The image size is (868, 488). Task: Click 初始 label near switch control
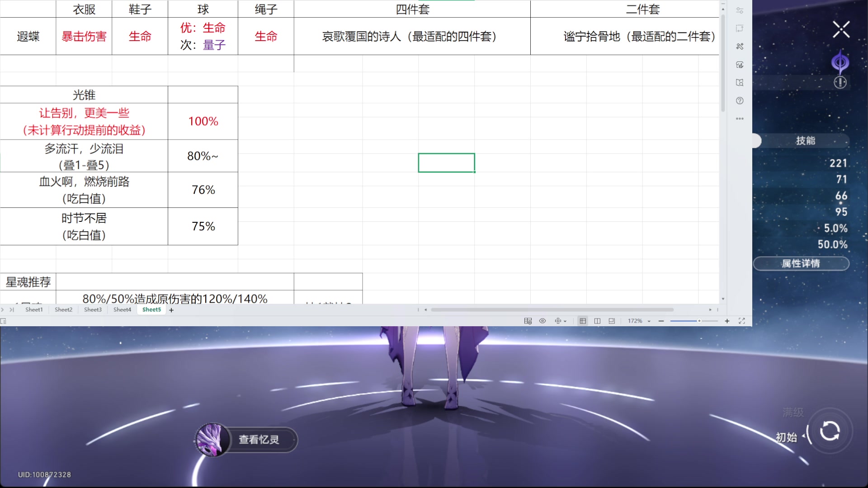tap(786, 437)
